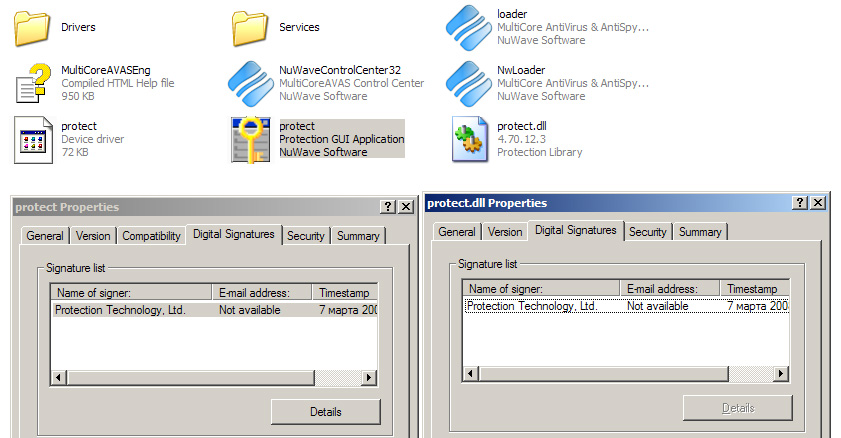The width and height of the screenshot is (841, 438).
Task: Click the help button in protect Properties
Action: click(x=388, y=207)
